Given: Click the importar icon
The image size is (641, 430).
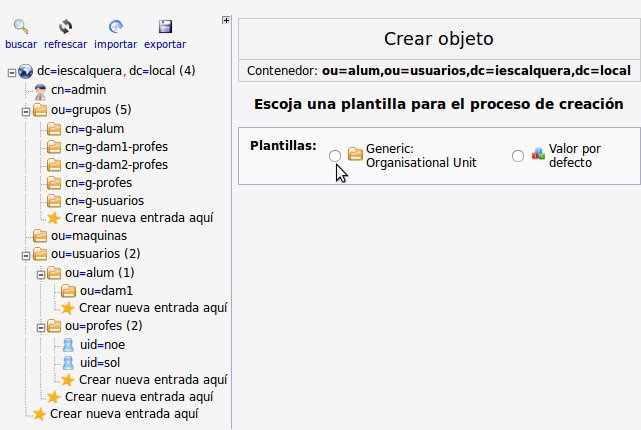Looking at the screenshot, I should coord(116,27).
